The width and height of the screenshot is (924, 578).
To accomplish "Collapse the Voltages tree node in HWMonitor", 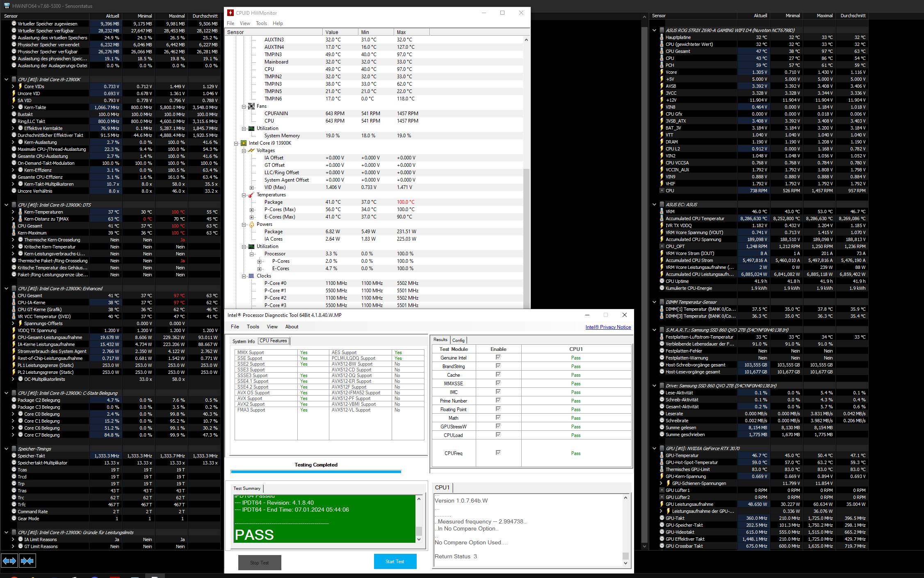I will pos(244,150).
